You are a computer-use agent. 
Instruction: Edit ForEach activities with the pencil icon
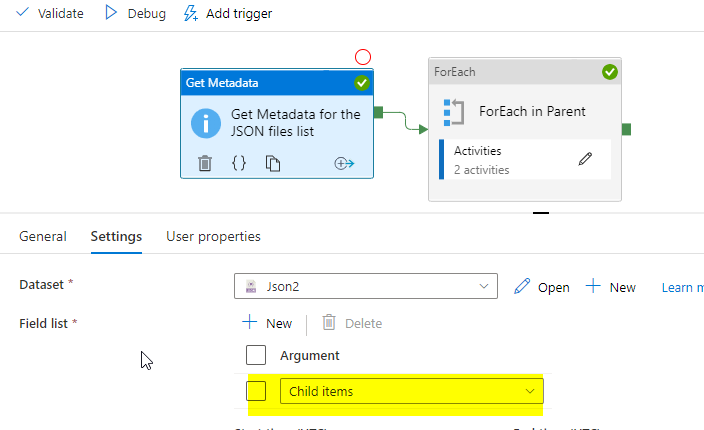tap(585, 159)
